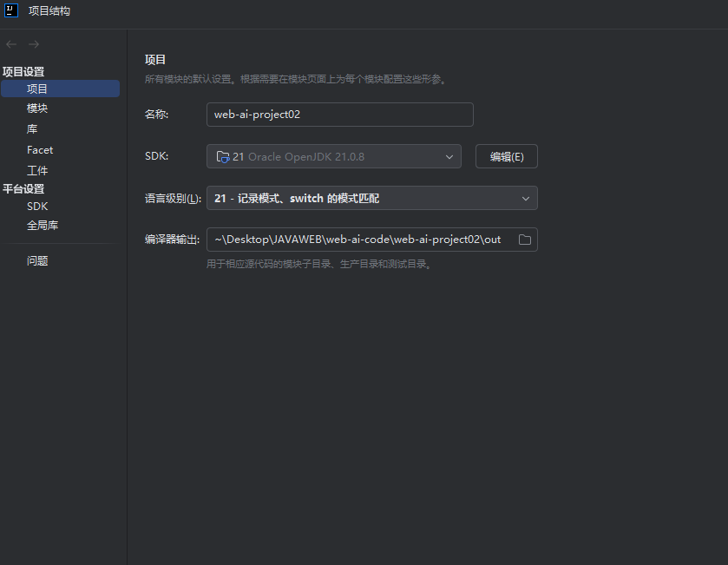Open 库 settings page
728x565 pixels.
(x=32, y=129)
